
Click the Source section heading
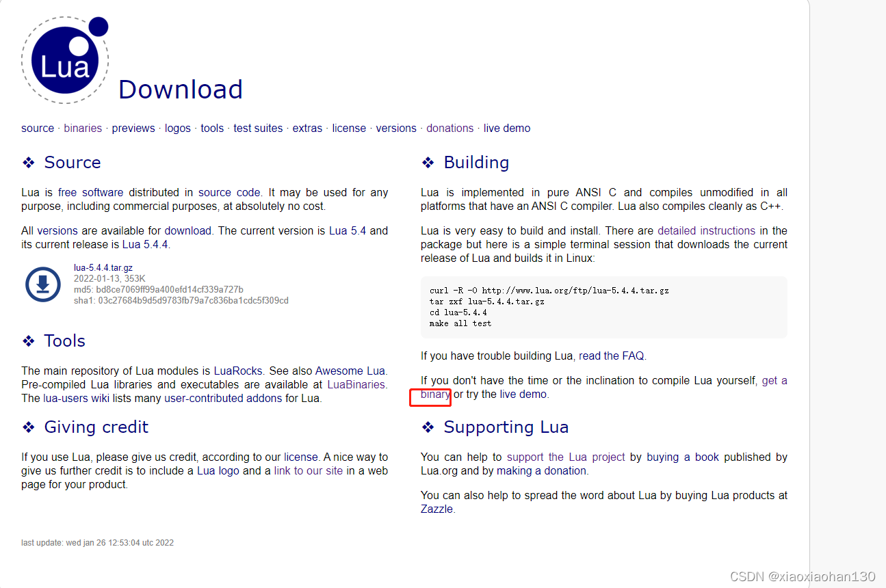pyautogui.click(x=73, y=162)
